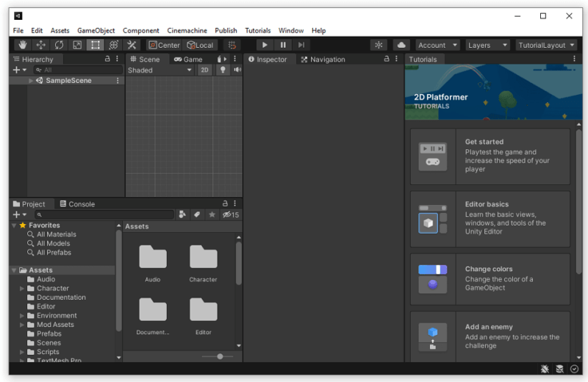The image size is (588, 382).
Task: Open the TutorialLayout dropdown
Action: point(546,45)
